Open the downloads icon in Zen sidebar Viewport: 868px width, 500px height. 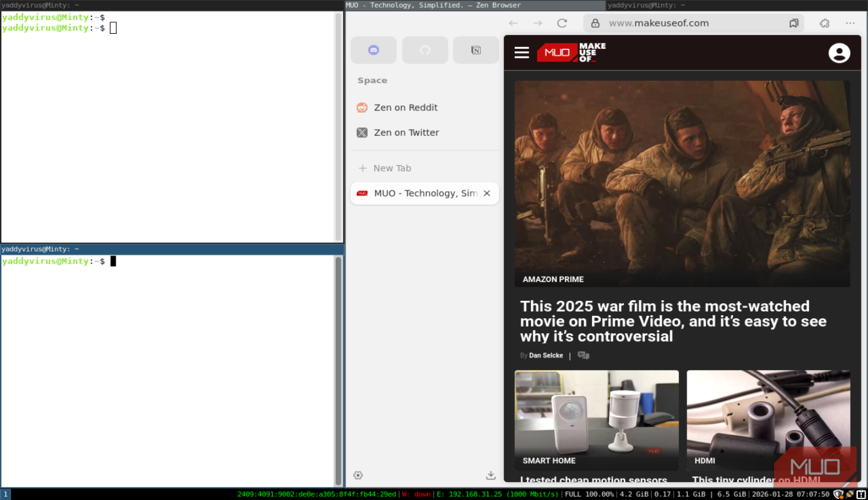[x=491, y=475]
